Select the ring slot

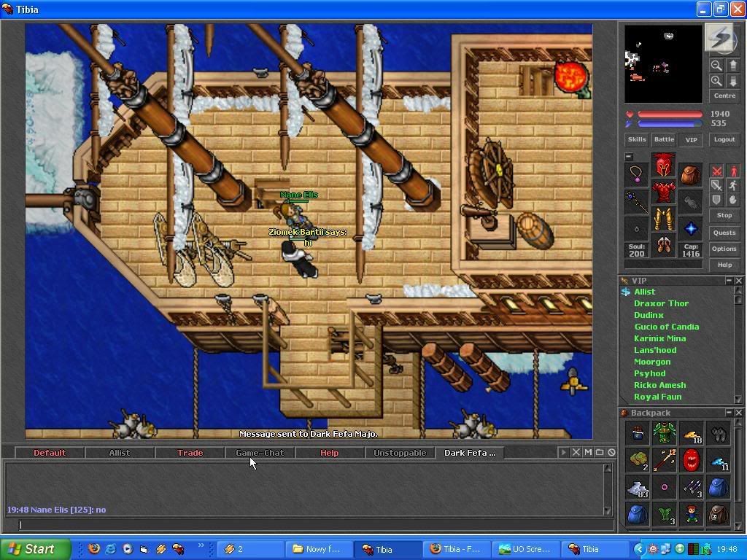coord(636,229)
